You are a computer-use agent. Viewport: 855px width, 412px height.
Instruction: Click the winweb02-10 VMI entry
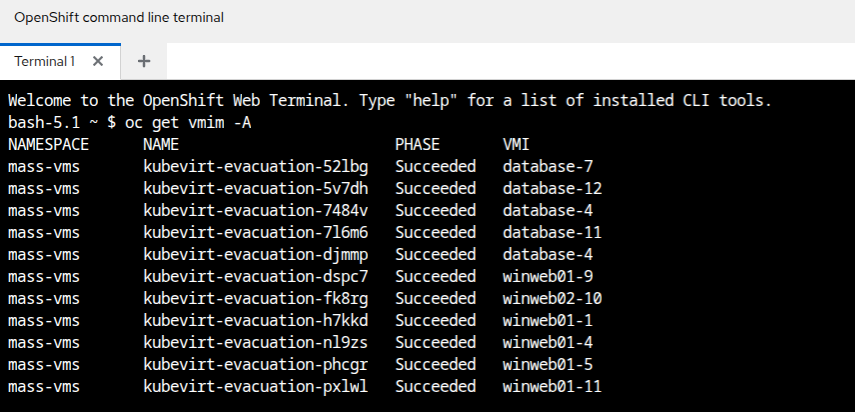(x=552, y=298)
